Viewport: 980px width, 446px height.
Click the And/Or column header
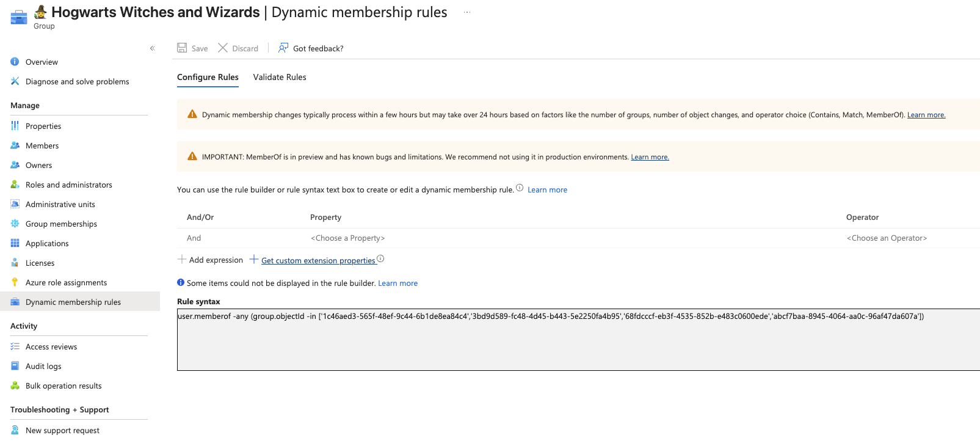pyautogui.click(x=200, y=218)
